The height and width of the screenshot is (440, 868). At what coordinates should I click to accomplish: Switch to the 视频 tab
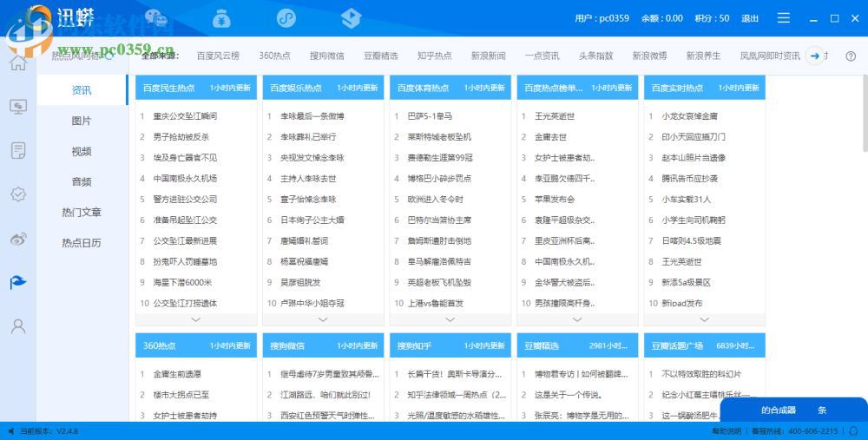tap(82, 151)
